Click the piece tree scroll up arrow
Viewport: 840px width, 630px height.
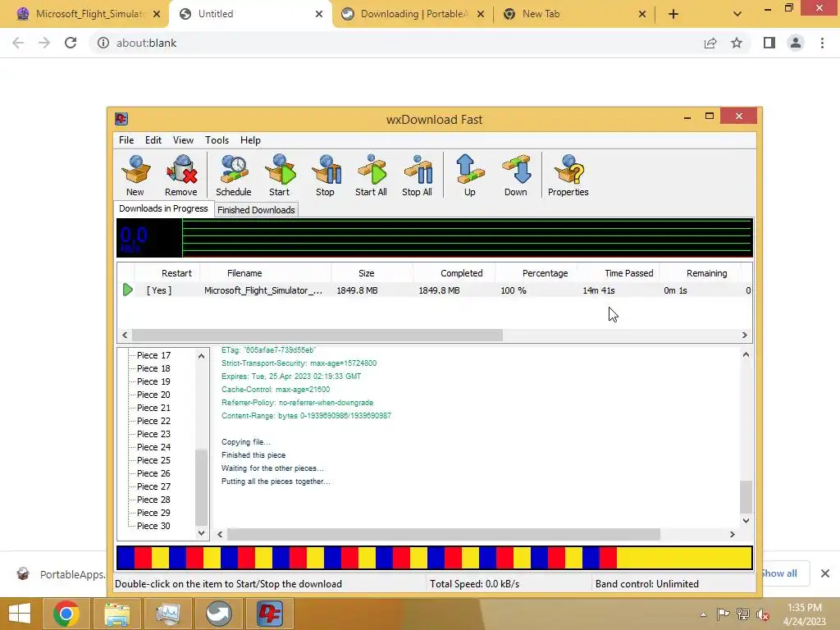pyautogui.click(x=202, y=356)
